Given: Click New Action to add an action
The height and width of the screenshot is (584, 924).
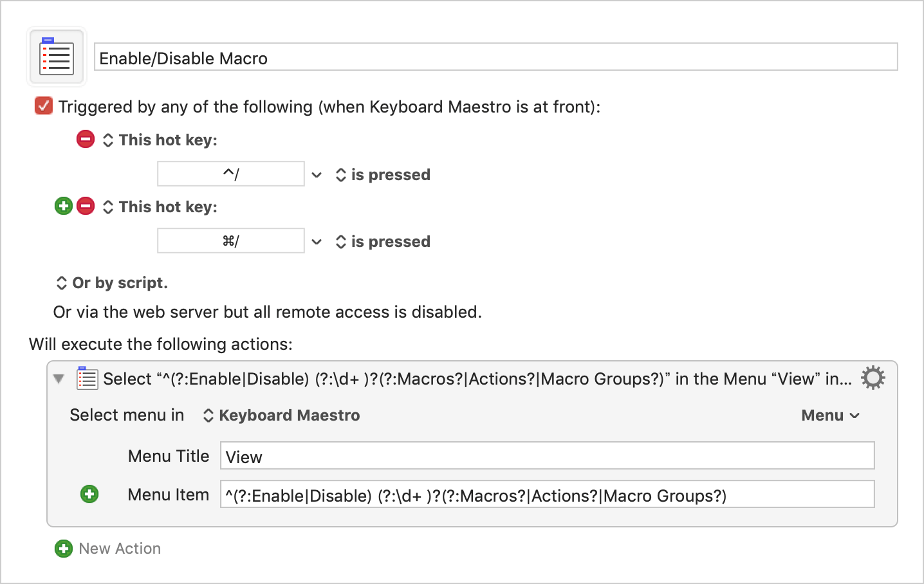Looking at the screenshot, I should pyautogui.click(x=108, y=549).
